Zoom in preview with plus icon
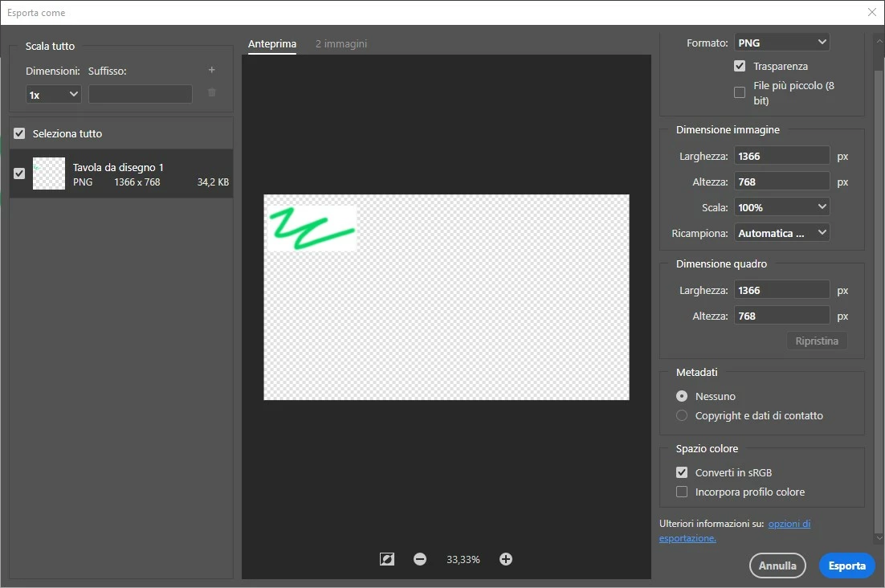Viewport: 885px width, 588px height. pos(506,559)
